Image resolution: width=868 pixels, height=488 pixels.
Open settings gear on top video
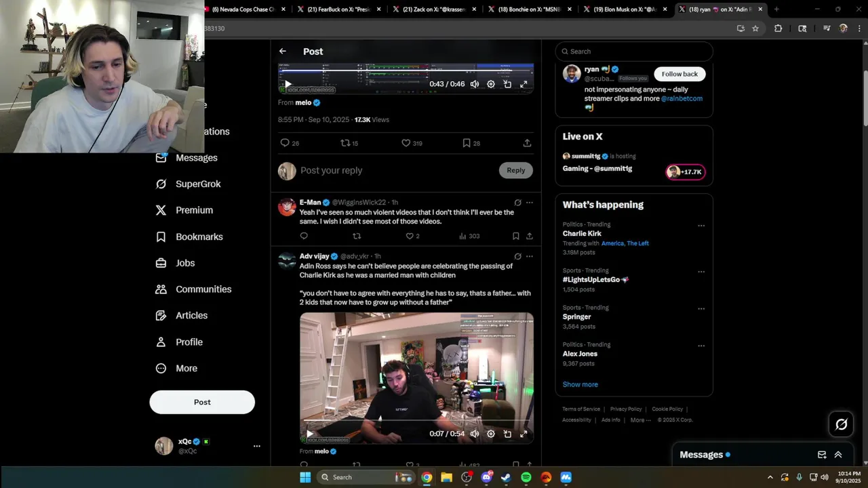[x=491, y=84]
